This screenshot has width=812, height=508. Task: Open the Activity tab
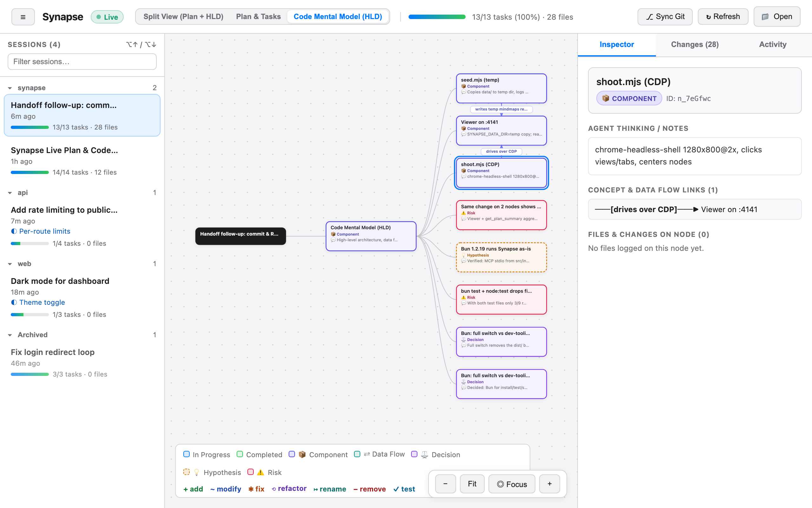[x=773, y=44]
